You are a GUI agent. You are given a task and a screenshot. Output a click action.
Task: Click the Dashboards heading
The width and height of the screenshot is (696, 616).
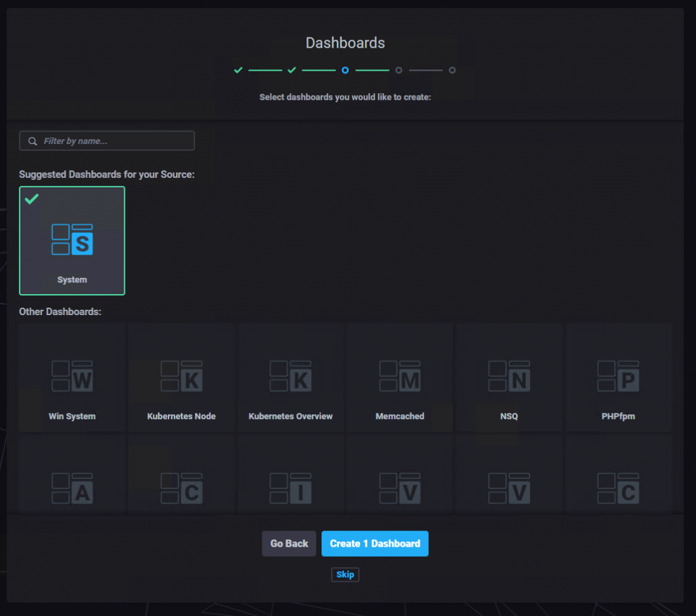tap(345, 43)
